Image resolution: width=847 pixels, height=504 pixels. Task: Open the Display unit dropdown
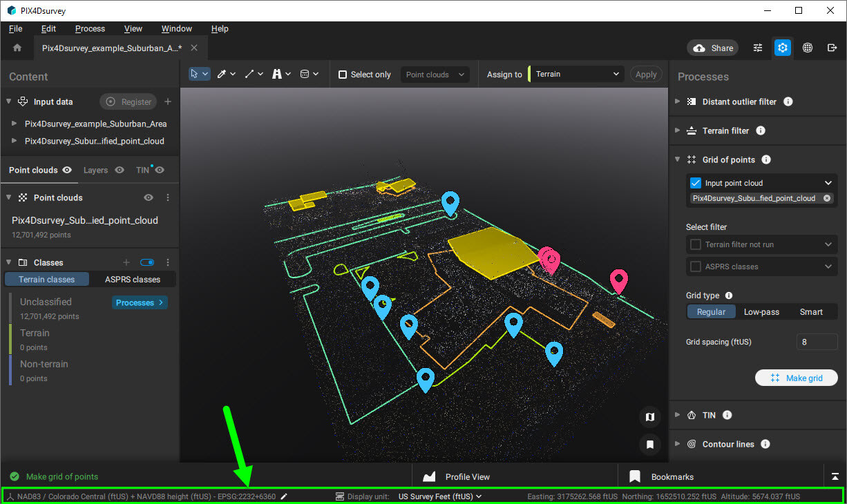point(440,496)
